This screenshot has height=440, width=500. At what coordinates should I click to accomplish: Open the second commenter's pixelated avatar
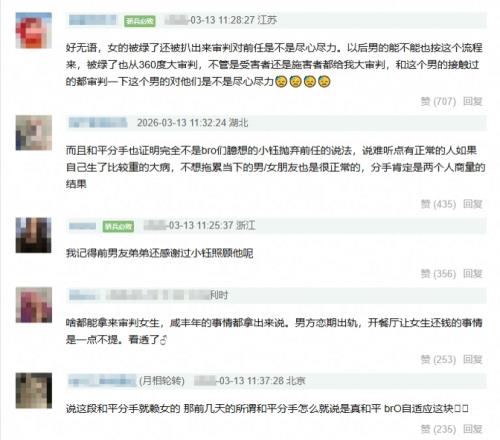pos(34,133)
